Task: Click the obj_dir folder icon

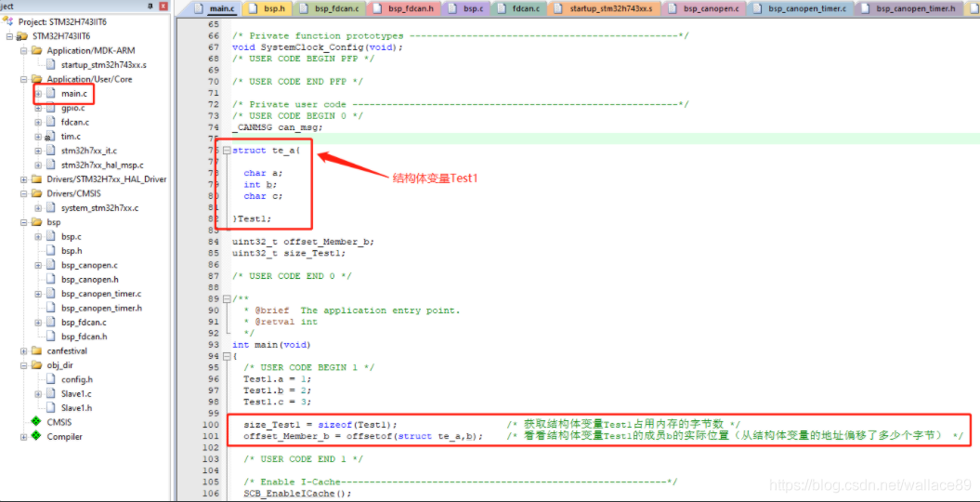Action: point(36,365)
